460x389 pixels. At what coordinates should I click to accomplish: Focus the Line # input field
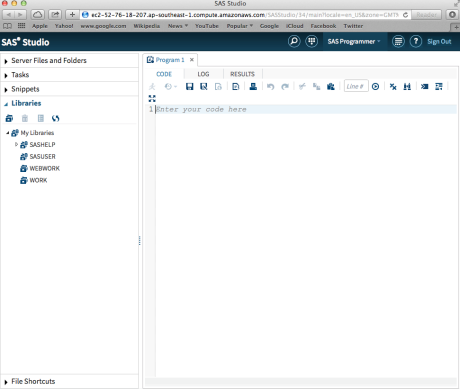356,86
